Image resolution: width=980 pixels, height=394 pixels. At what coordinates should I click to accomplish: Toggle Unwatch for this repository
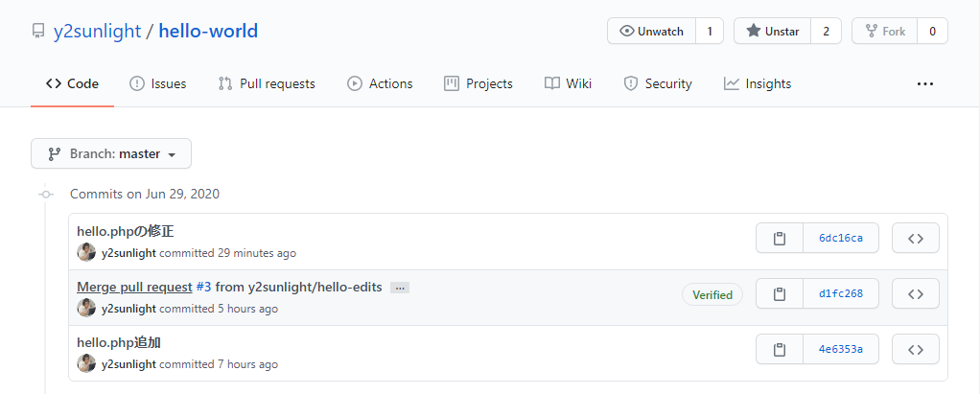point(652,31)
